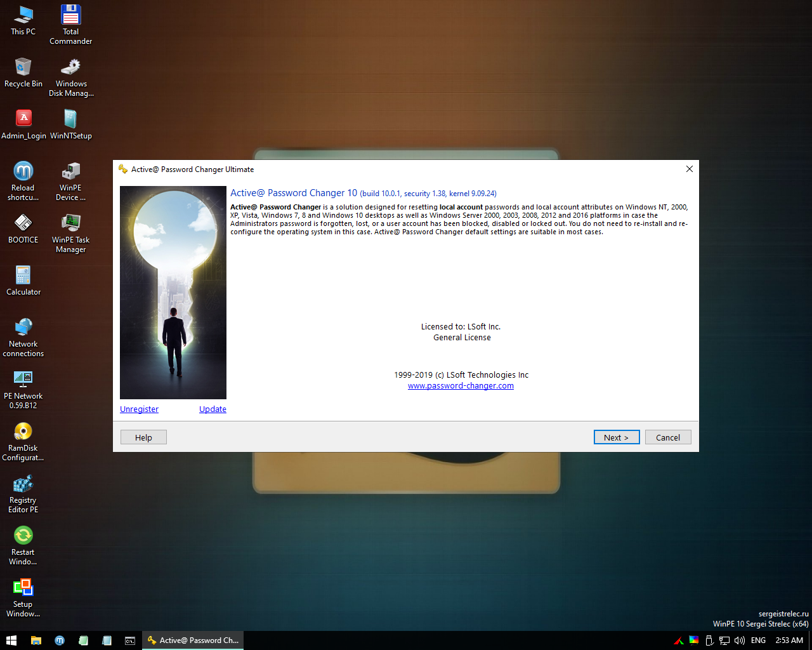Click USB safely remove tray icon
Viewport: 812px width, 650px height.
point(710,640)
